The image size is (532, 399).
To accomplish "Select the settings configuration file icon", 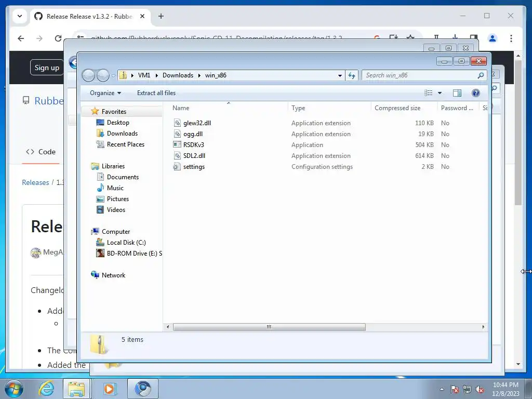I will pos(177,167).
